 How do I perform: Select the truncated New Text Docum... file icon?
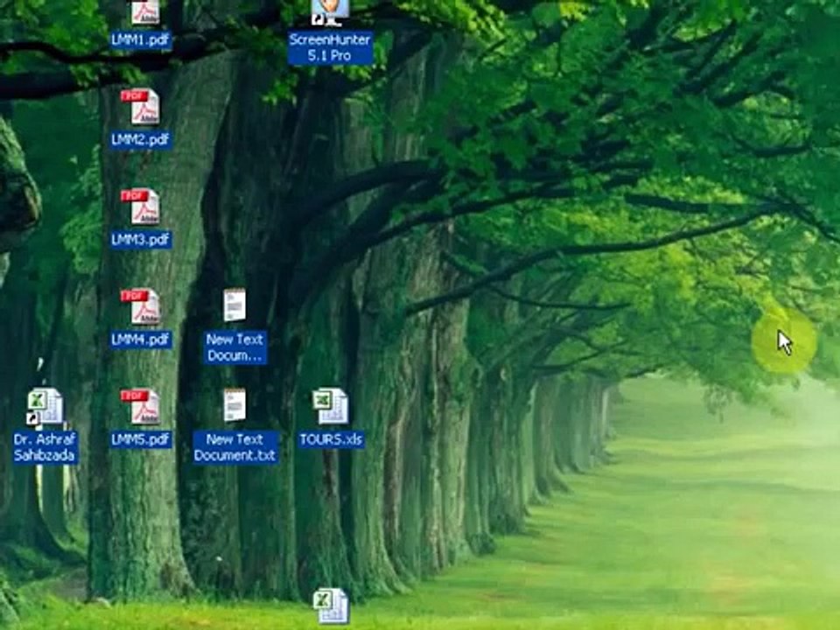(x=234, y=304)
